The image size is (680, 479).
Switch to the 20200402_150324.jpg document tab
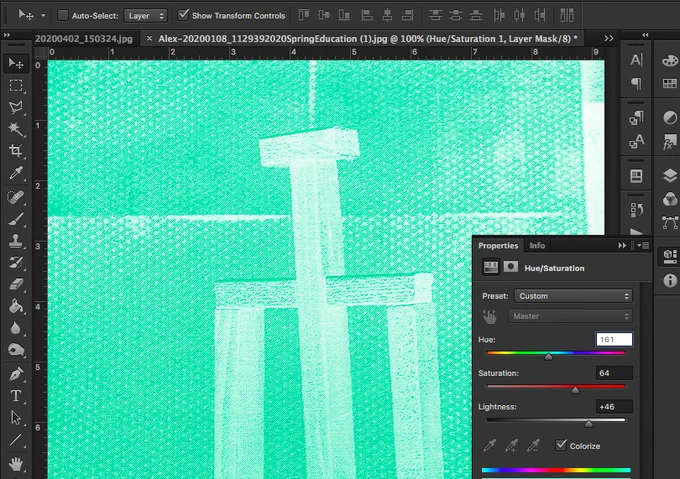click(84, 39)
